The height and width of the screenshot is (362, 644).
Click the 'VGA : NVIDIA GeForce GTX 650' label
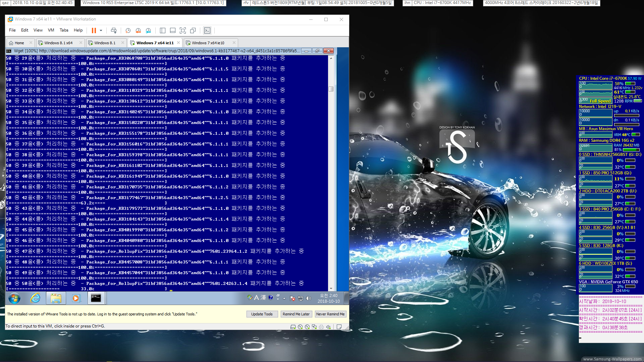coord(608,282)
